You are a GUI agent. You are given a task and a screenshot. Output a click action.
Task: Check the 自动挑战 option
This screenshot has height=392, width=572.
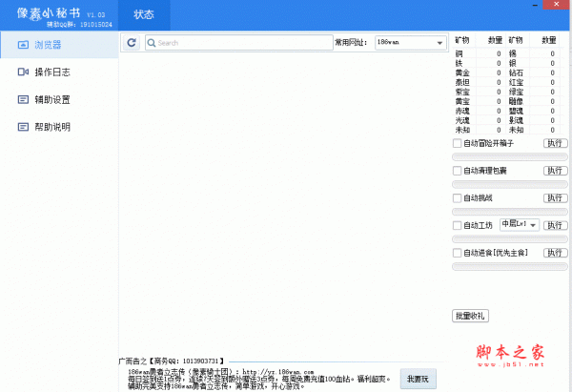click(x=458, y=198)
